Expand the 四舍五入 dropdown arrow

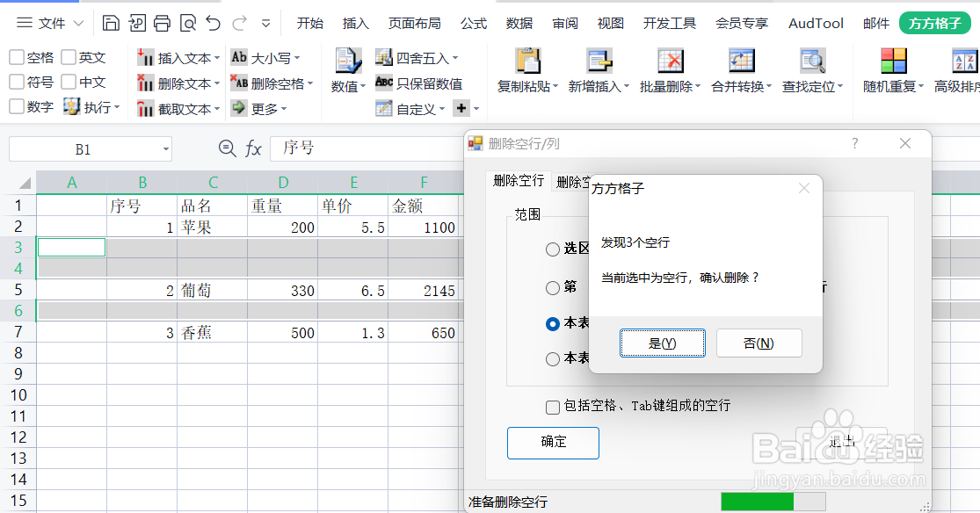[455, 58]
